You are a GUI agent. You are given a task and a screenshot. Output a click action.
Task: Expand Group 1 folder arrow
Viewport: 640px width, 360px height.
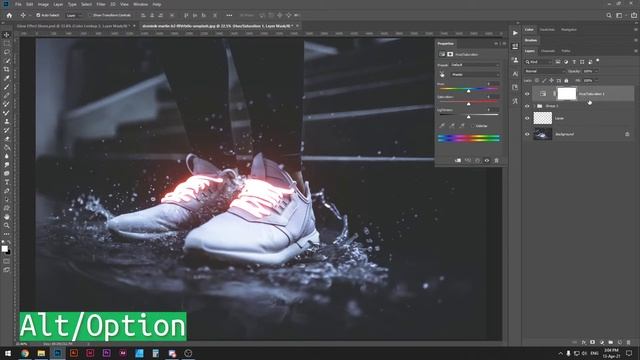pyautogui.click(x=534, y=106)
